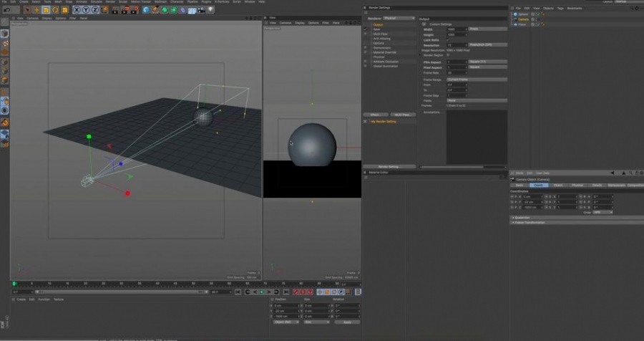Switch to the Basic tab in Attributes
Viewport: 644px width, 341px height.
point(519,185)
